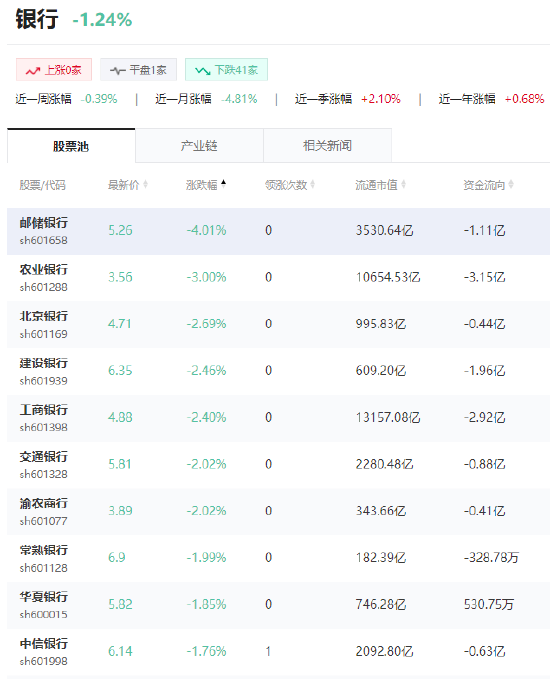Click the 上涨0家 filter button
This screenshot has height=679, width=550.
pos(54,70)
